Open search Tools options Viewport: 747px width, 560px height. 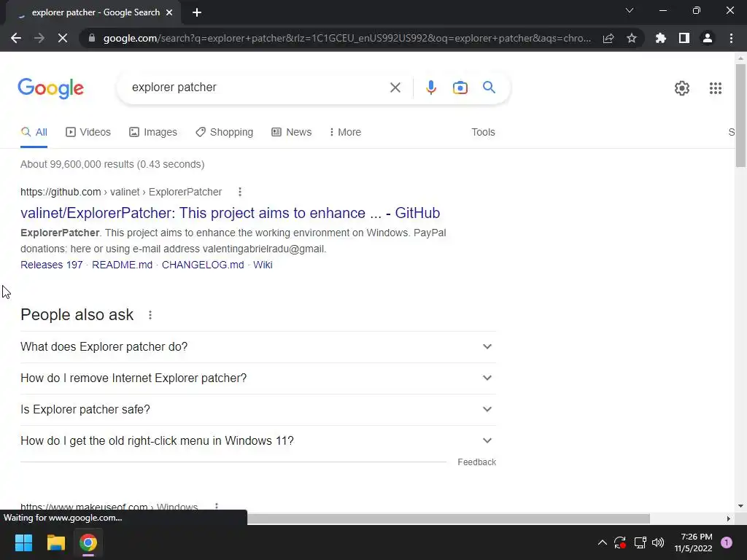click(x=483, y=132)
